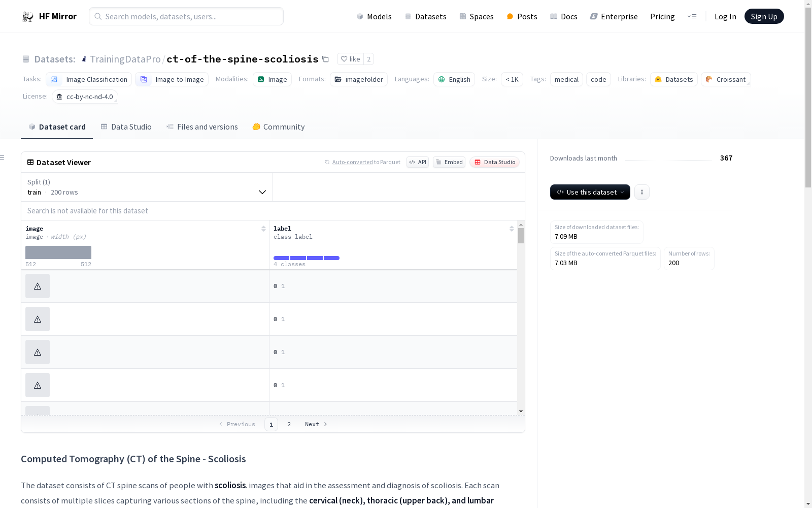The height and width of the screenshot is (508, 812).
Task: Open second row warning image thumbnail
Action: pyautogui.click(x=38, y=319)
